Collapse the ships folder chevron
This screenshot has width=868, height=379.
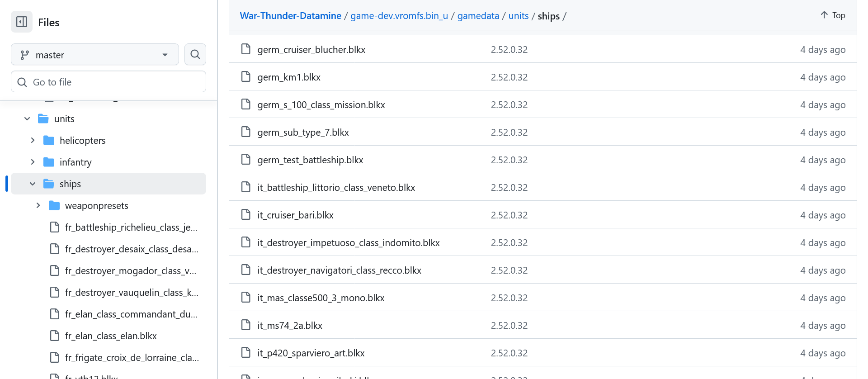tap(33, 184)
